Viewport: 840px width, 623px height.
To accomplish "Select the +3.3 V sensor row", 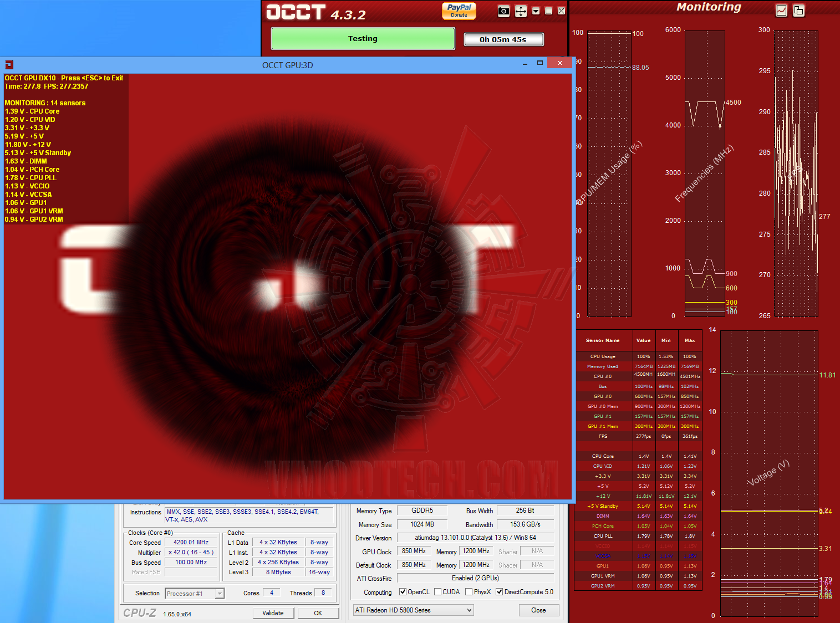I will (639, 476).
